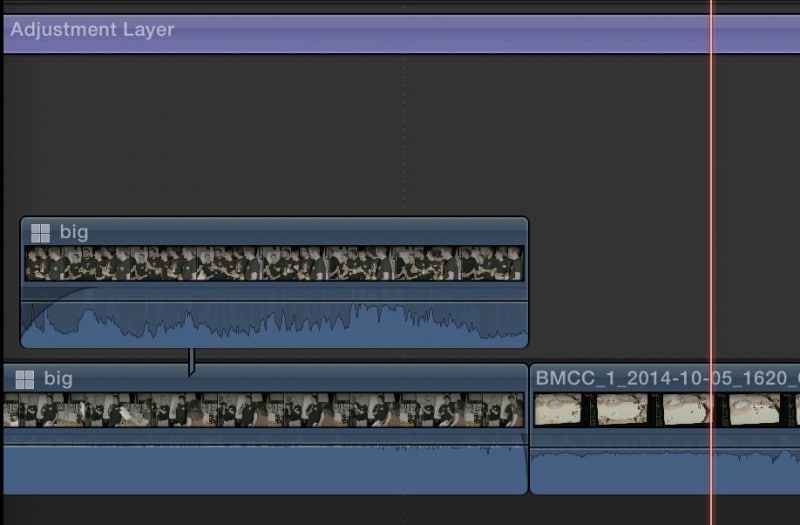
Task: Click the audio waveform of connected big clip
Action: [274, 324]
